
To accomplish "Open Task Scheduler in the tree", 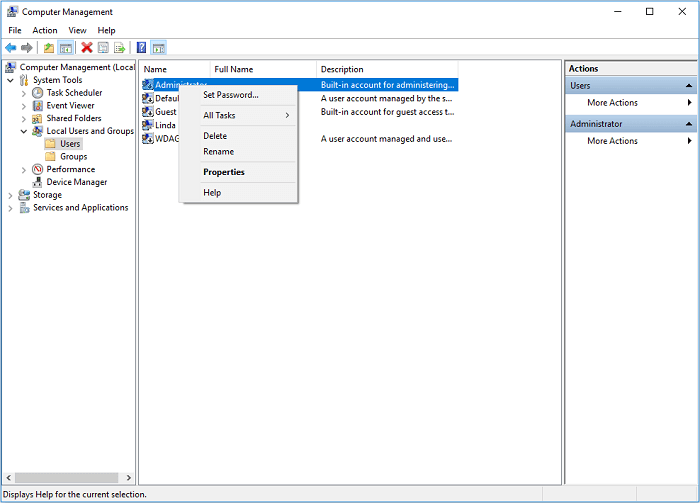I will [x=73, y=93].
